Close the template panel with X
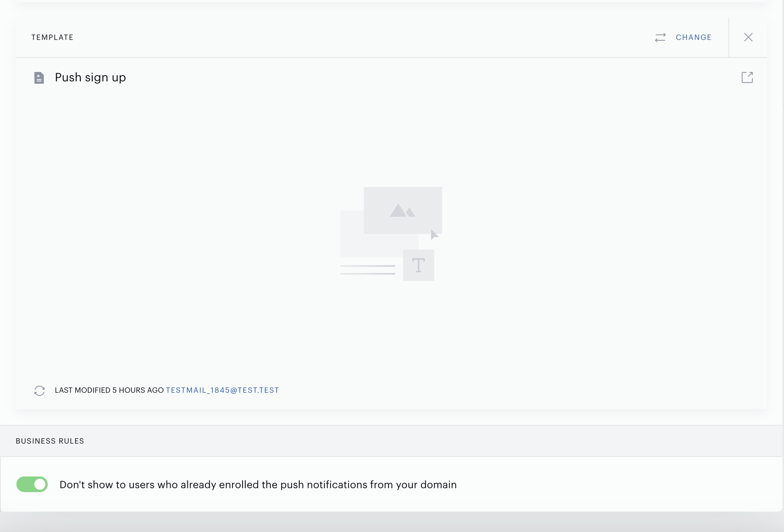784x532 pixels. click(x=748, y=37)
